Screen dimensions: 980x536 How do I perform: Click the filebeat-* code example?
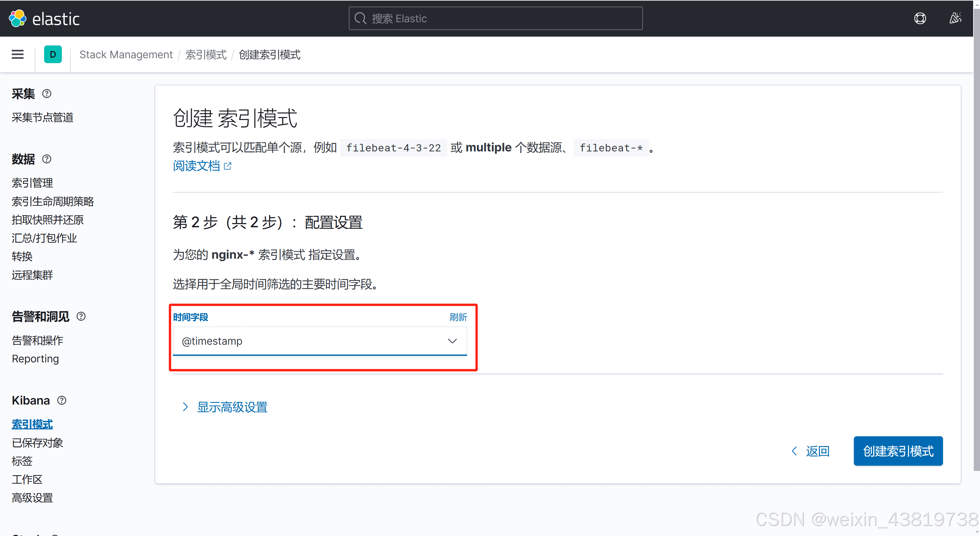pyautogui.click(x=611, y=148)
